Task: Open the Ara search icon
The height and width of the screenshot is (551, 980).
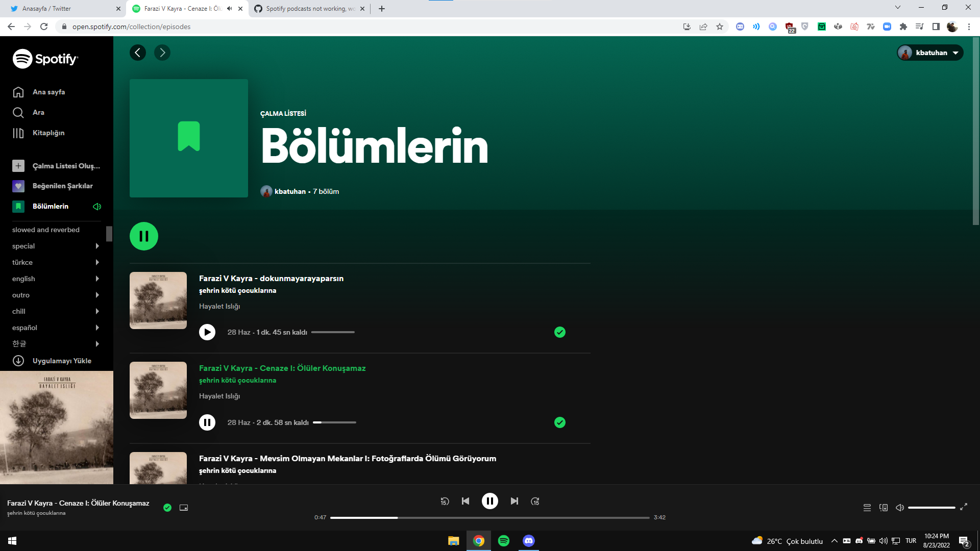Action: 18,112
